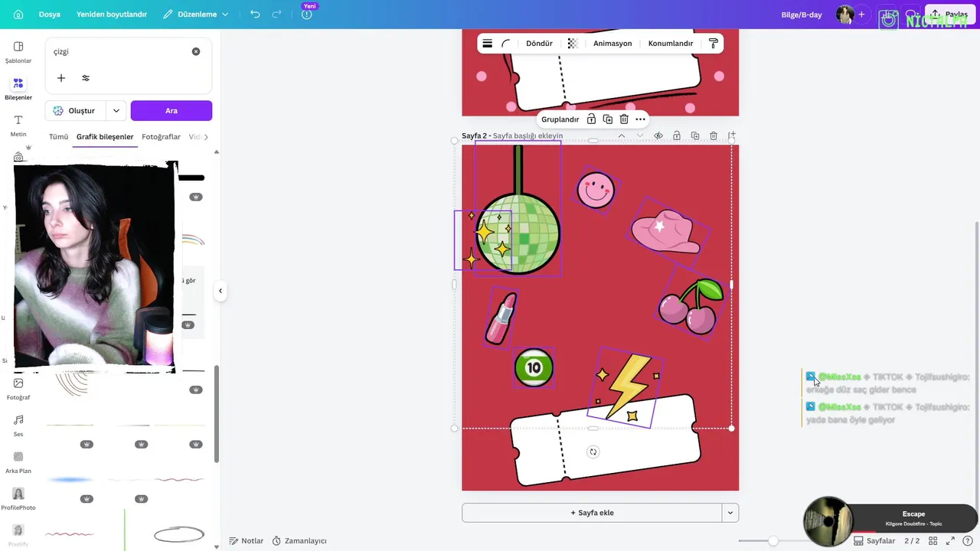Delete selection in Gruplandır bar
The image size is (980, 551).
tap(624, 119)
